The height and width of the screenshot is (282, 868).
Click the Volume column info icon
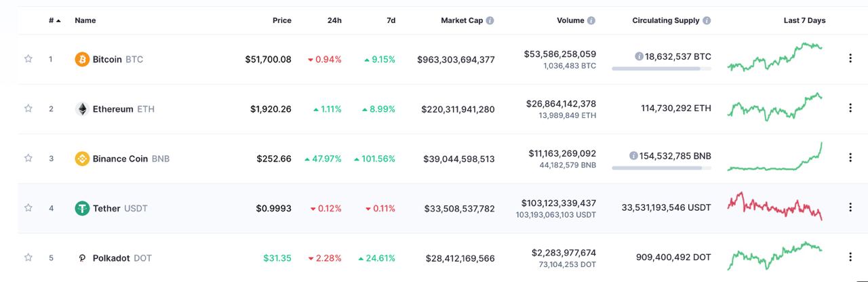[591, 20]
